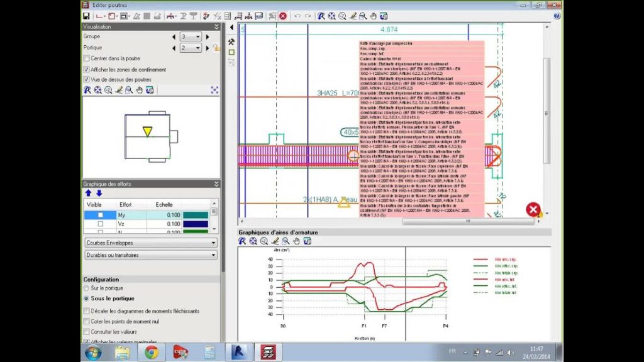The image size is (644, 362).
Task: Click the next Portique arrow
Action: (208, 48)
